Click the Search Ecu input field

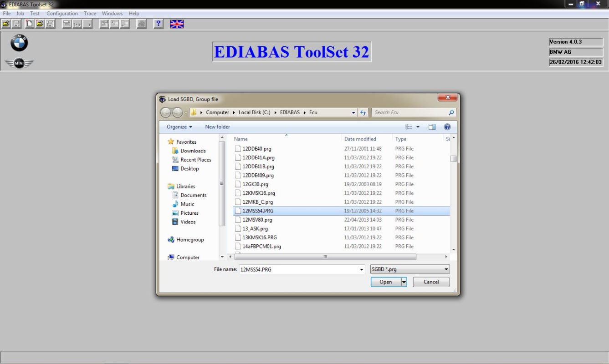(x=410, y=112)
